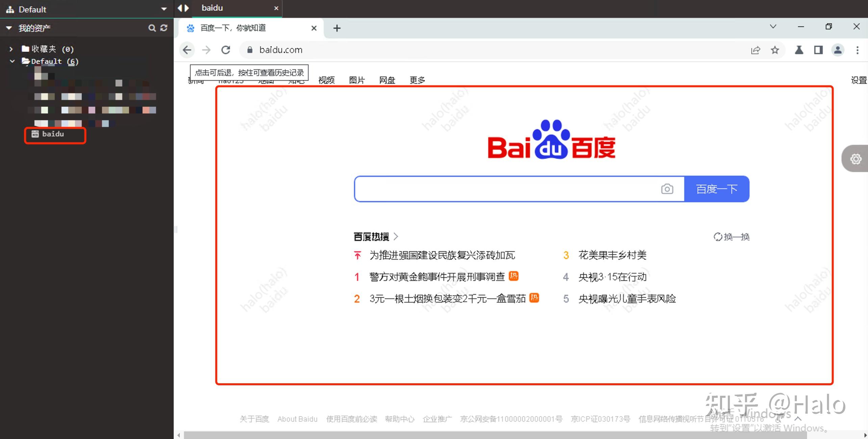Click the asset search magnifier icon
Viewport: 868px width, 439px height.
(x=152, y=28)
